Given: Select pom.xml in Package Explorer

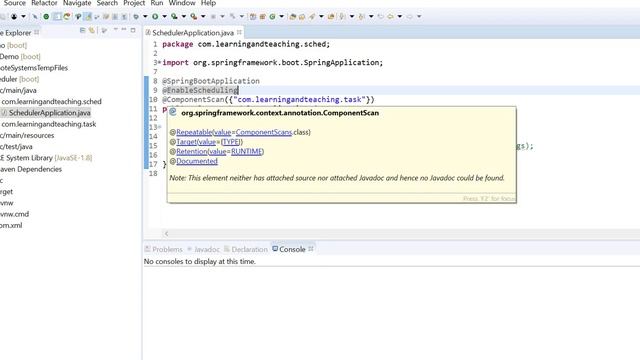Looking at the screenshot, I should [11, 225].
